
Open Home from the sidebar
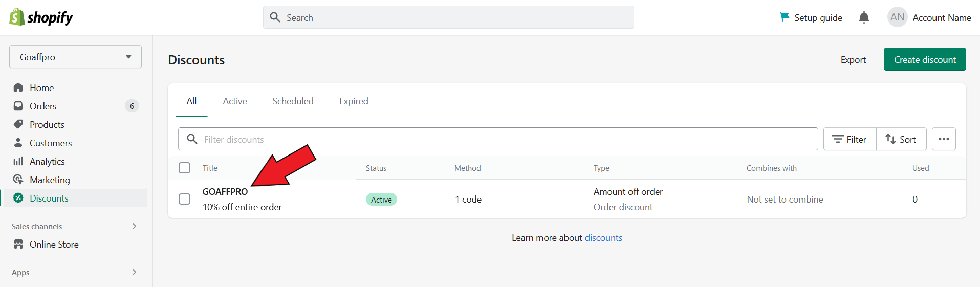[41, 88]
